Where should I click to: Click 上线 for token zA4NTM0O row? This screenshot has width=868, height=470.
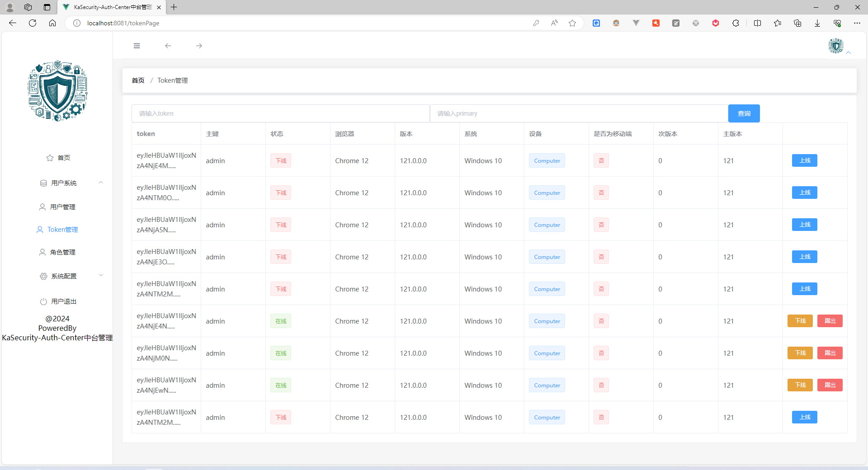click(x=805, y=193)
